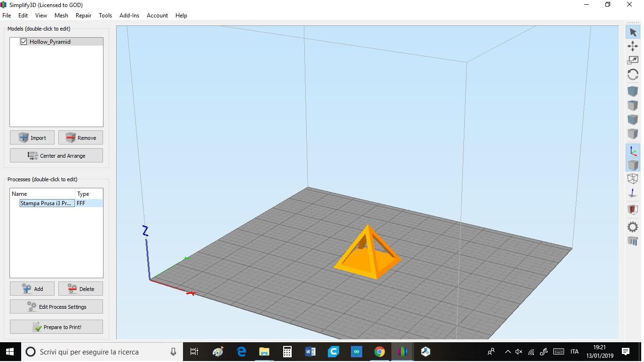Switch to wireframe render mode
The height and width of the screenshot is (362, 644).
[x=633, y=179]
